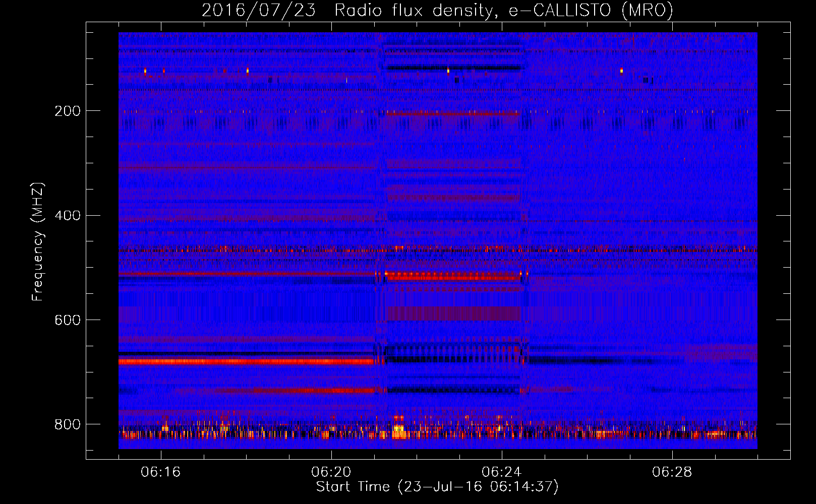Image resolution: width=816 pixels, height=504 pixels.
Task: Click the 06:20 time tick label
Action: coord(331,472)
